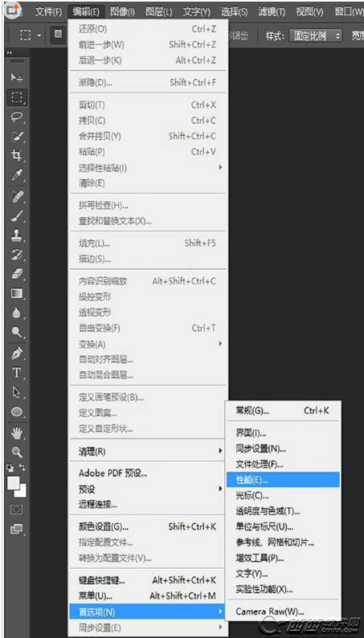Open the 文件(F) menu
The image size is (364, 638).
pyautogui.click(x=48, y=12)
